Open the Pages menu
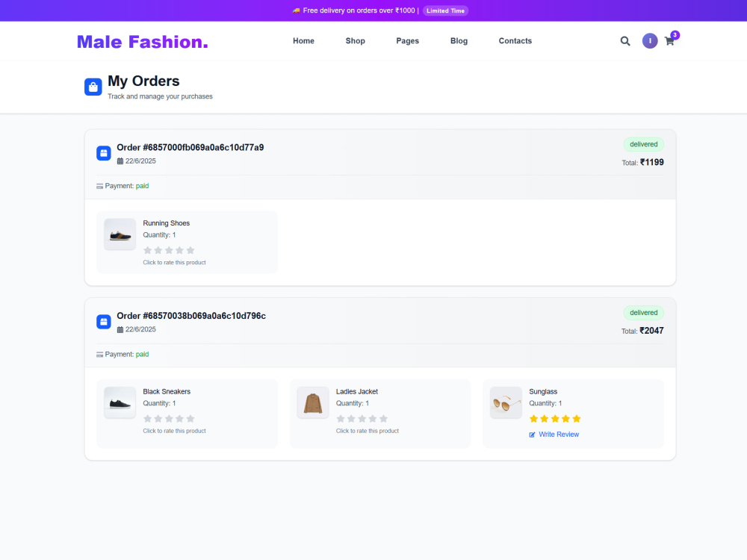Screen dimensions: 747x560 click(x=407, y=41)
